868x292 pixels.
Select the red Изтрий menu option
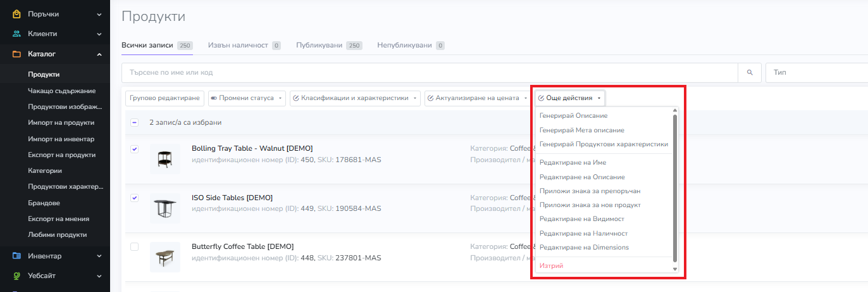551,266
